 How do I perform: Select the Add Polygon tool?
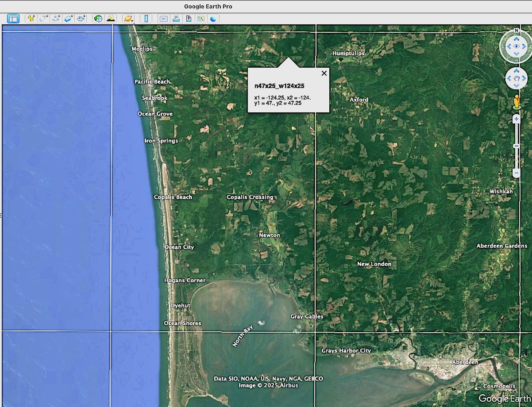pos(43,19)
